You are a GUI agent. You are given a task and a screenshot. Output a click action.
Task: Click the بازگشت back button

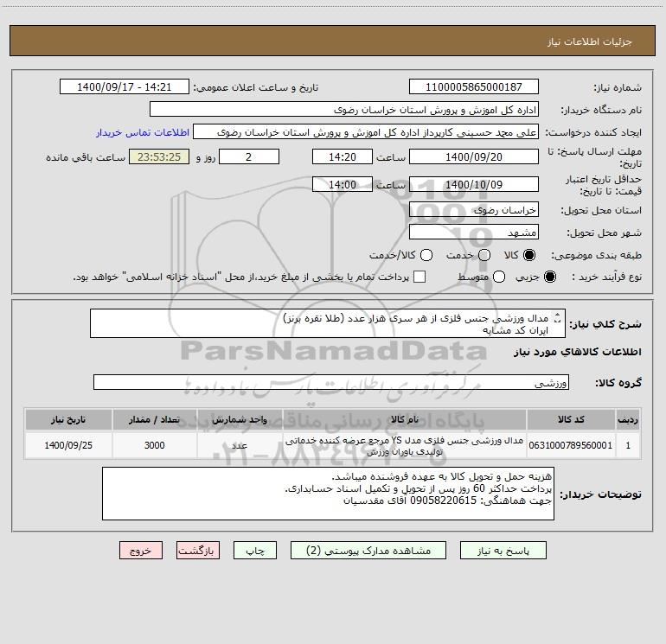pyautogui.click(x=198, y=551)
